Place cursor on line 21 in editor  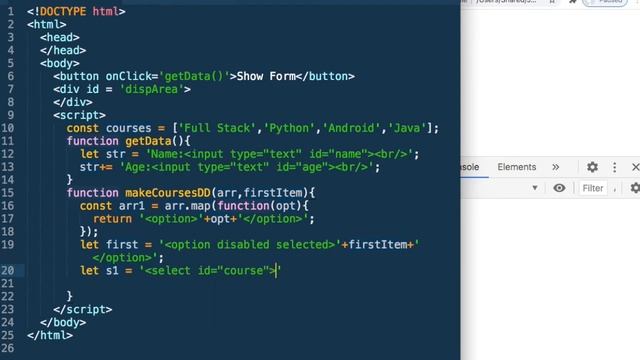(x=245, y=283)
